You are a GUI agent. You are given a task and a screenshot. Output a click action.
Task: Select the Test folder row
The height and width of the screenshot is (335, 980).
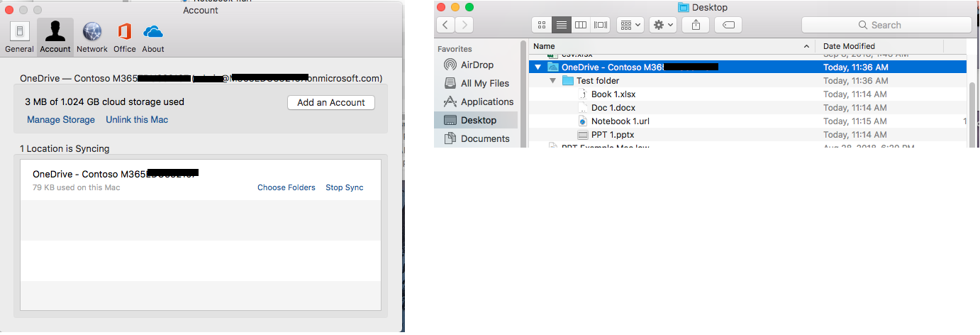[747, 81]
